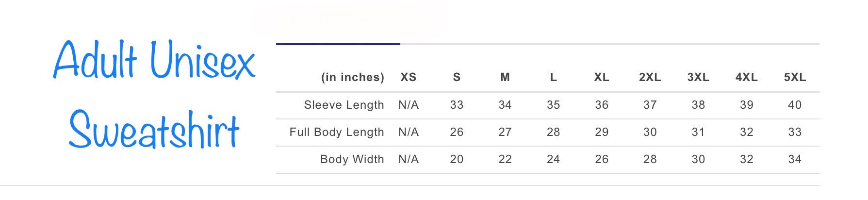Select the S size column header
The width and height of the screenshot is (868, 200).
point(457,77)
